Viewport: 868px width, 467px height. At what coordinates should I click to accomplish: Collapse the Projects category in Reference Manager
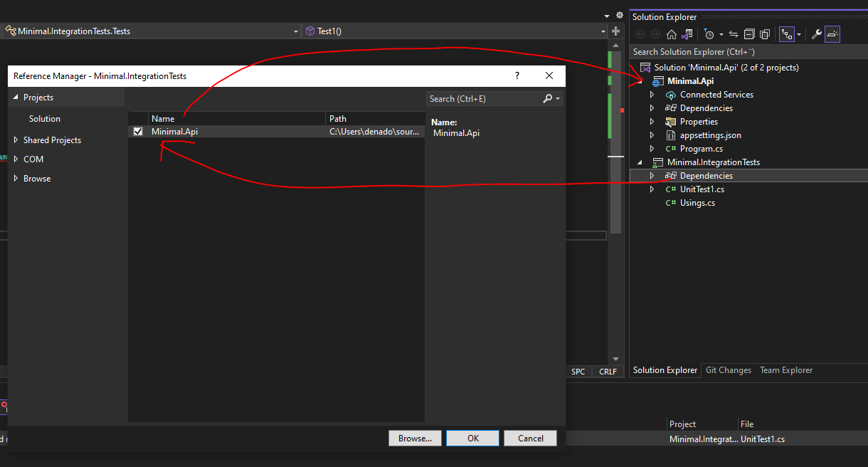pyautogui.click(x=16, y=98)
